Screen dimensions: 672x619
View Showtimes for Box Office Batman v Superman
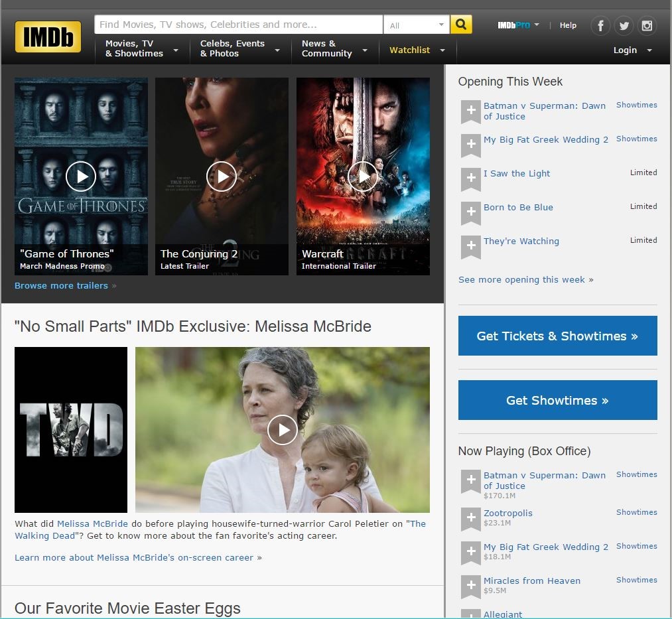tap(636, 474)
